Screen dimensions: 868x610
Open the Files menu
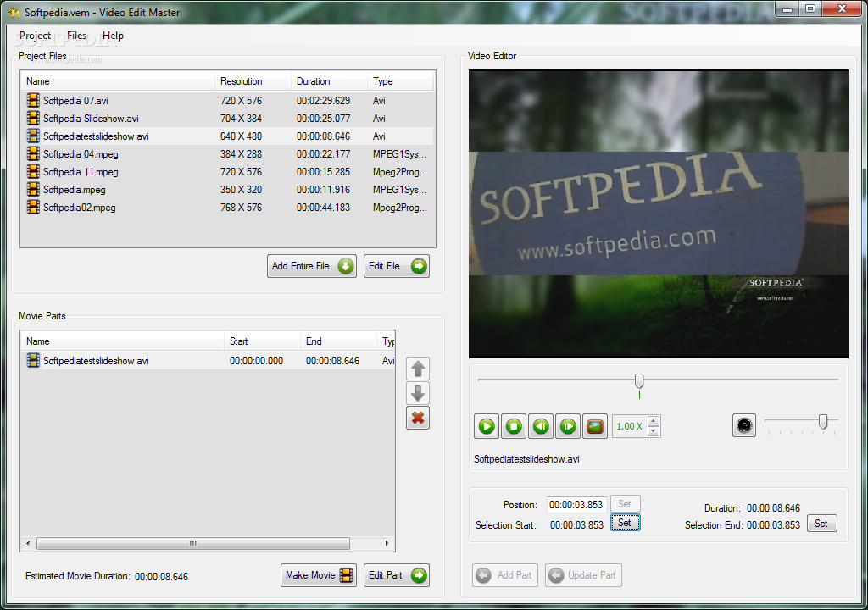tap(76, 36)
